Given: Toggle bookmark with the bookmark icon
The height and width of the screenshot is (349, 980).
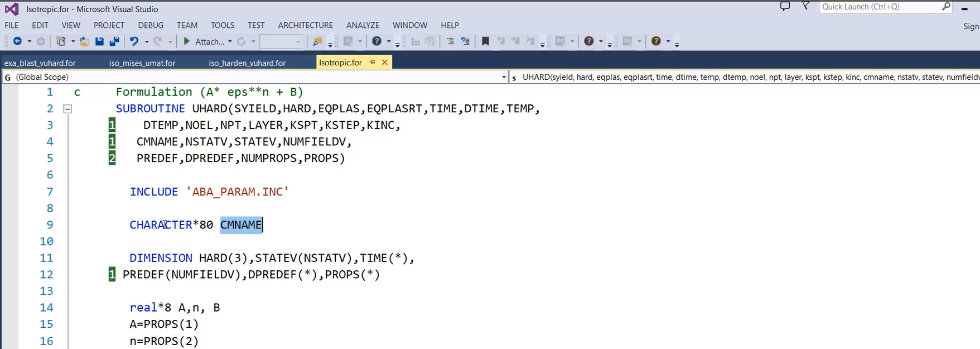Looking at the screenshot, I should (485, 41).
